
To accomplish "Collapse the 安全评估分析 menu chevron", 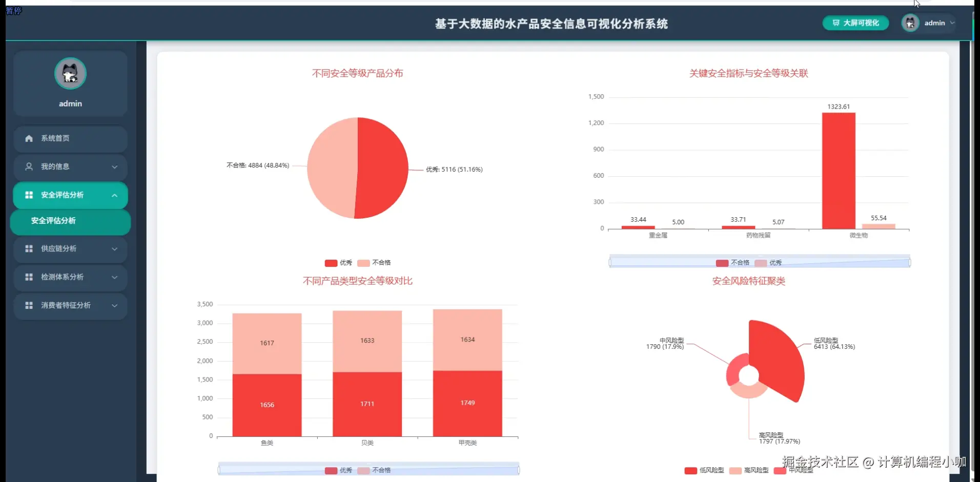I will 114,195.
